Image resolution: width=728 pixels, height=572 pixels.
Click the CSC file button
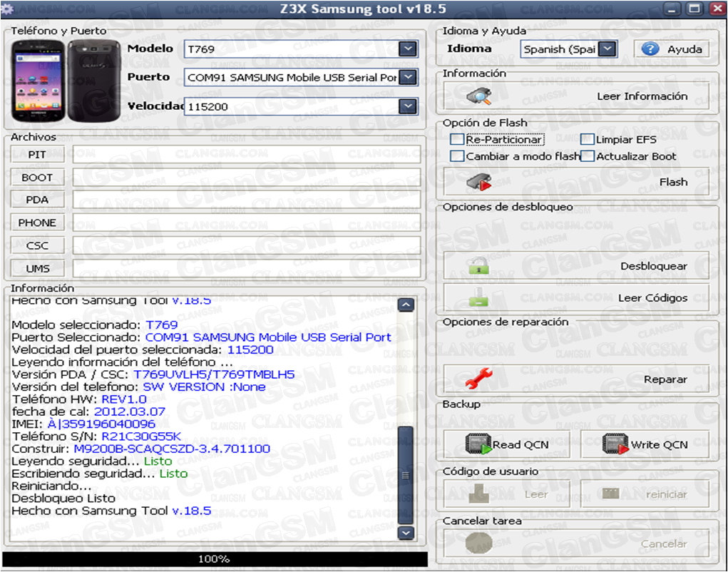click(x=38, y=245)
